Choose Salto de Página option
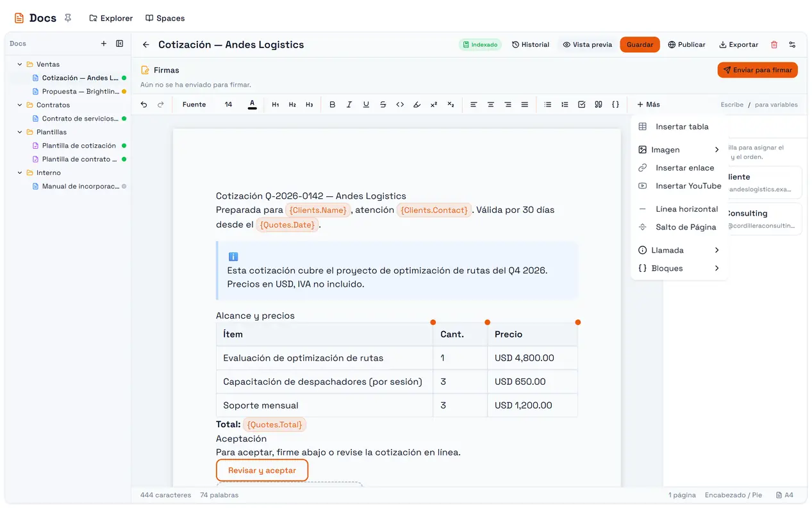 point(679,227)
